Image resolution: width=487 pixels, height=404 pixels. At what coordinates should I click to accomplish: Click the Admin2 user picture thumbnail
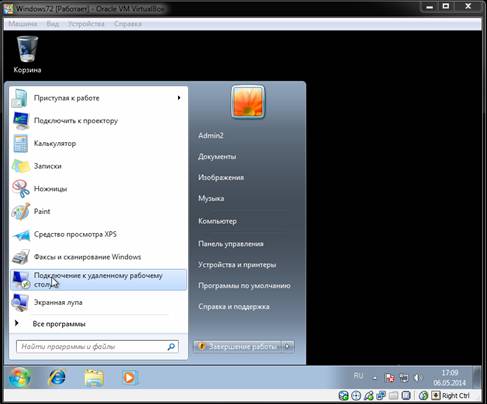coord(248,102)
